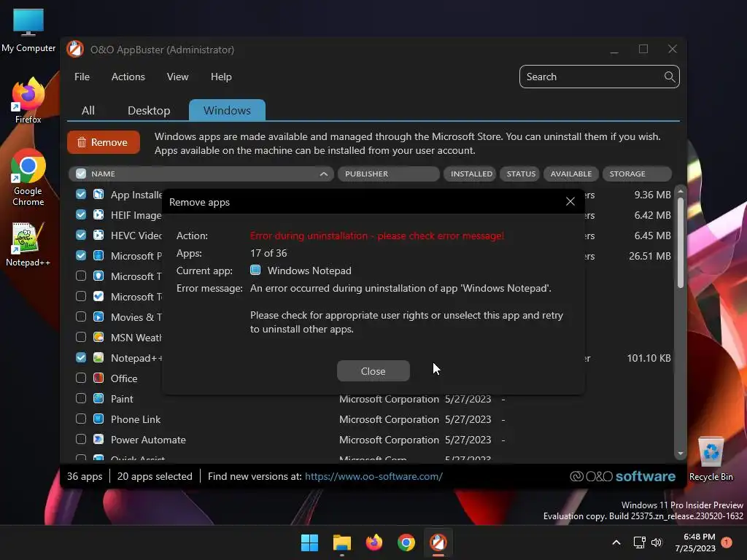Image resolution: width=747 pixels, height=560 pixels.
Task: Check the Movies & TV checkbox
Action: [x=81, y=316]
